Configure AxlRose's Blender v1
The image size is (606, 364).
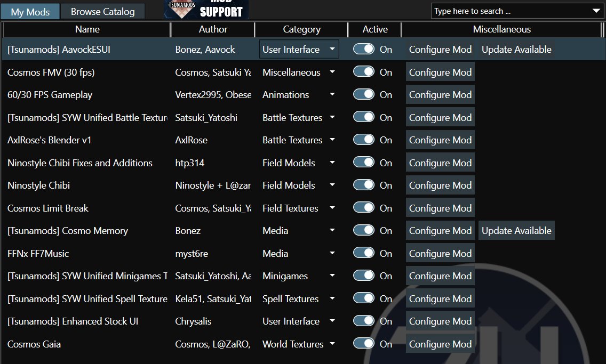coord(440,140)
